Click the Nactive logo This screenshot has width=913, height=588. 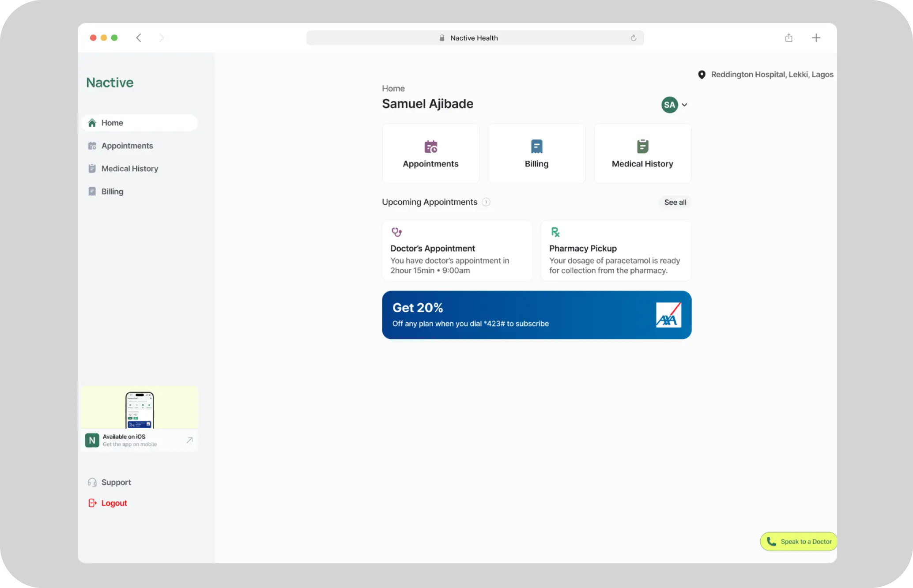pyautogui.click(x=110, y=83)
